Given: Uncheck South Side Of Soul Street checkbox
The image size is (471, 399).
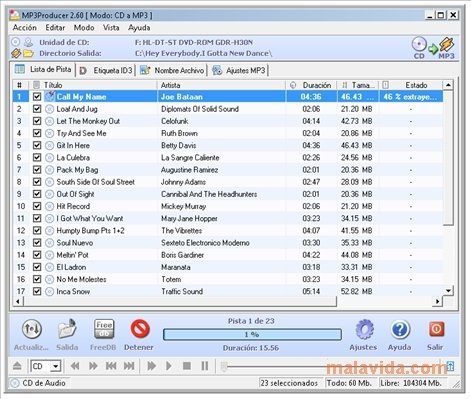Looking at the screenshot, I should (37, 182).
